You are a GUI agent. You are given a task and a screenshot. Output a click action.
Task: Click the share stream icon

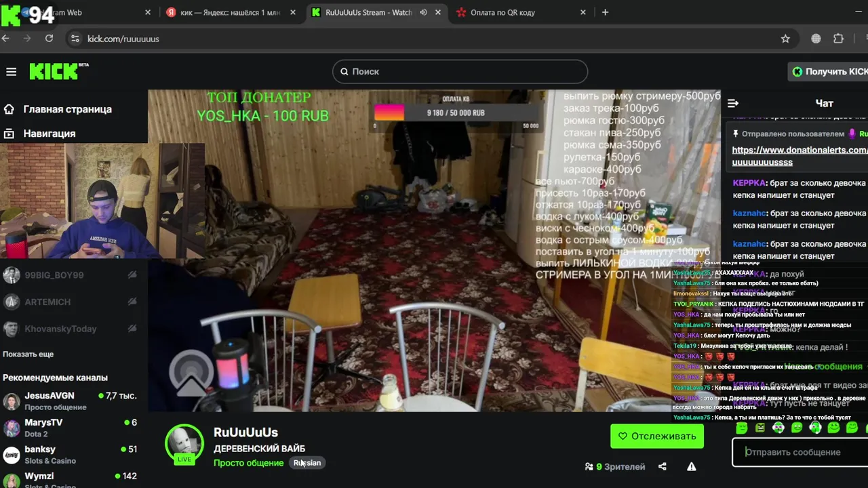pos(663,466)
